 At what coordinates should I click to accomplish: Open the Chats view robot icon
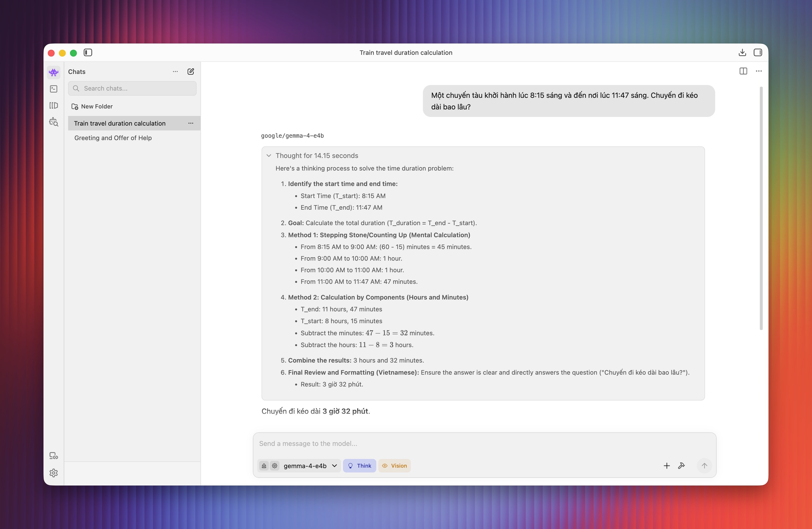click(x=54, y=72)
